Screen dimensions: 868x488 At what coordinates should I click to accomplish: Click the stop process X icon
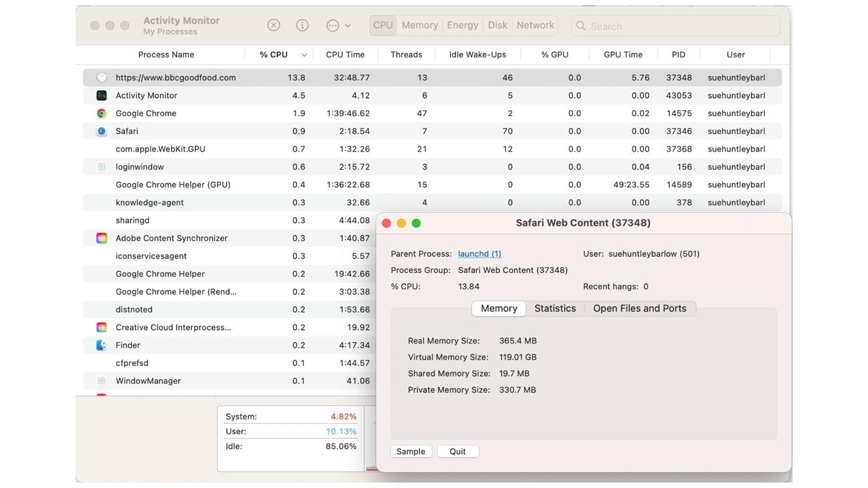coord(274,25)
